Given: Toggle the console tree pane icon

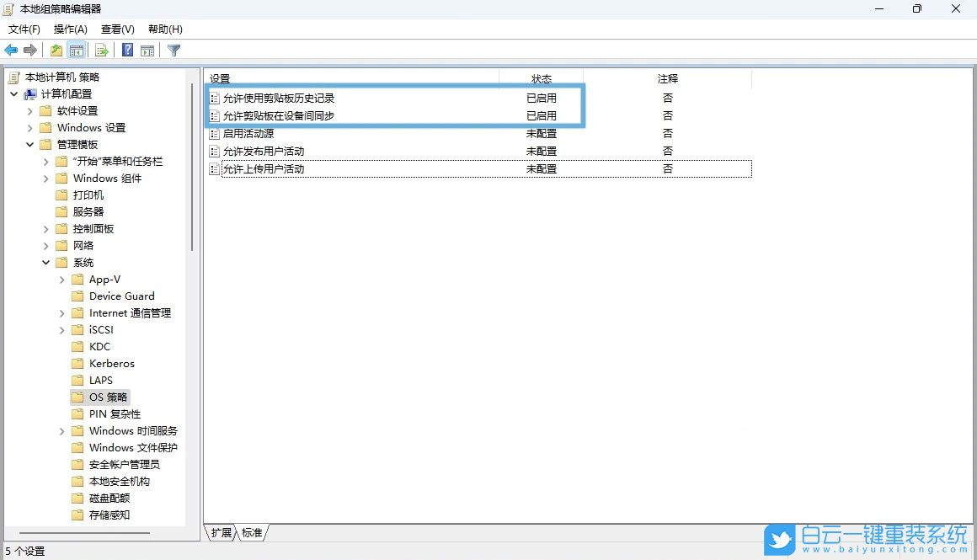Looking at the screenshot, I should tap(76, 50).
